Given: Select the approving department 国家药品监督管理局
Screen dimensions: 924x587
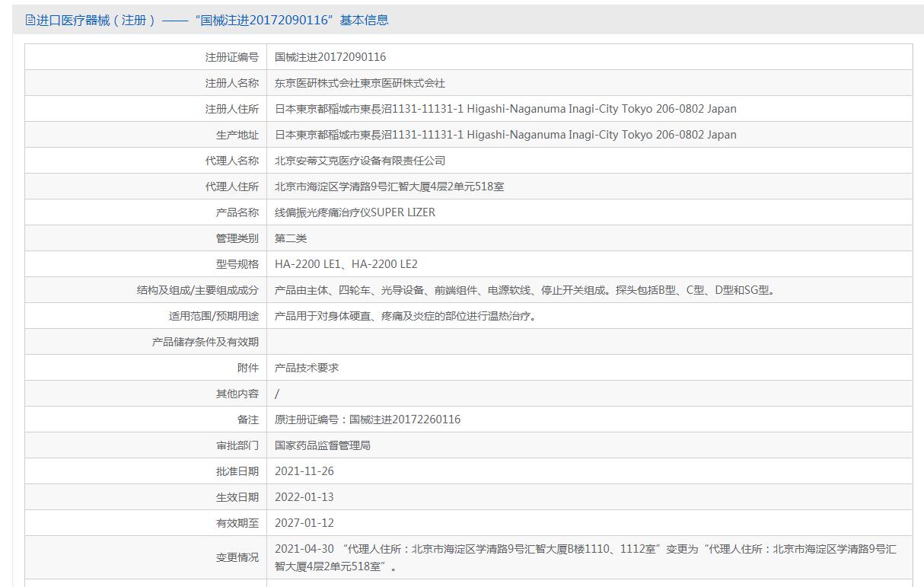Looking at the screenshot, I should (323, 445).
